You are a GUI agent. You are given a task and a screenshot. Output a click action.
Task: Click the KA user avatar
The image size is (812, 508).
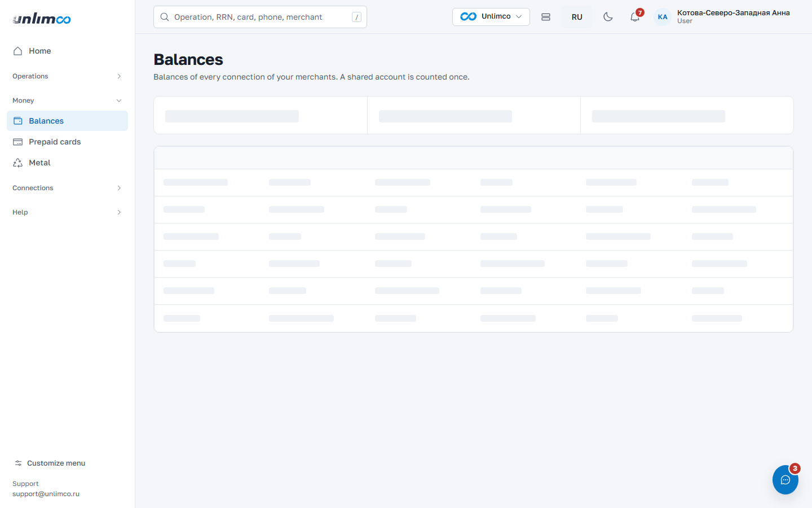[663, 17]
